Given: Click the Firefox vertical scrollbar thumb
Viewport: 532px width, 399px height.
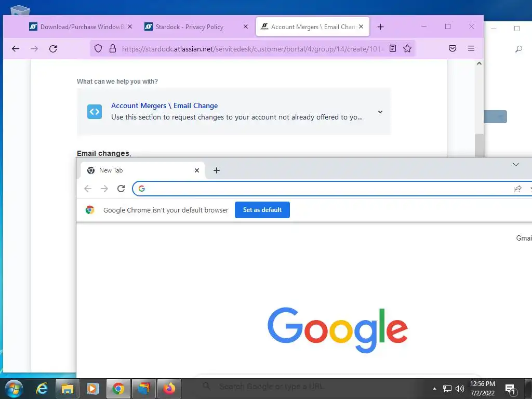Looking at the screenshot, I should [479, 145].
